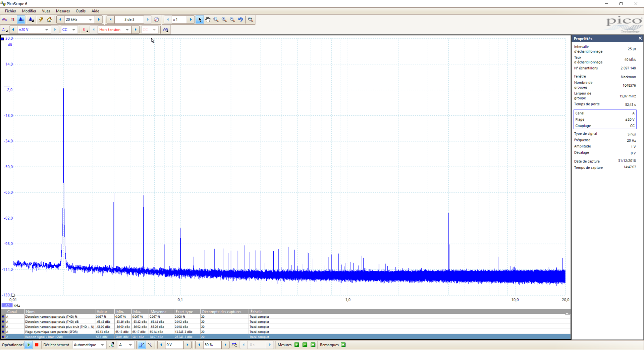Open the Vues menu
This screenshot has width=644, height=350.
(46, 11)
